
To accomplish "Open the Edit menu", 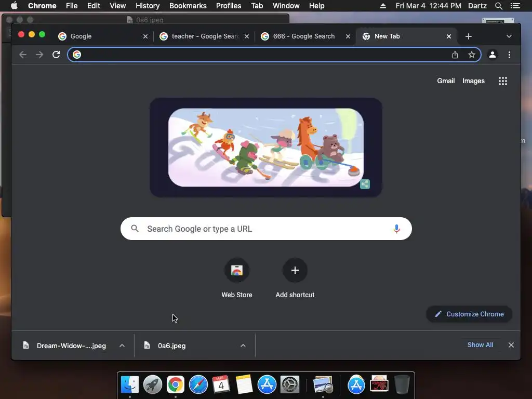I will [94, 6].
